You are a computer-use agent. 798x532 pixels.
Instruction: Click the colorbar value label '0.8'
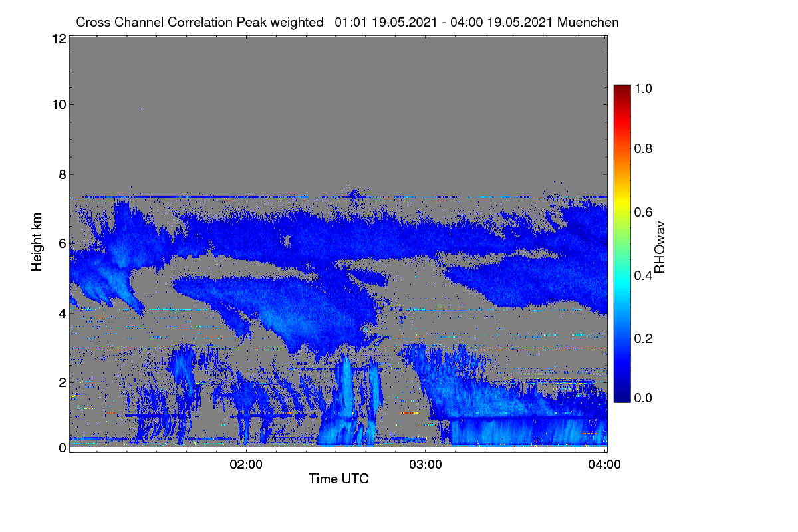tap(642, 148)
